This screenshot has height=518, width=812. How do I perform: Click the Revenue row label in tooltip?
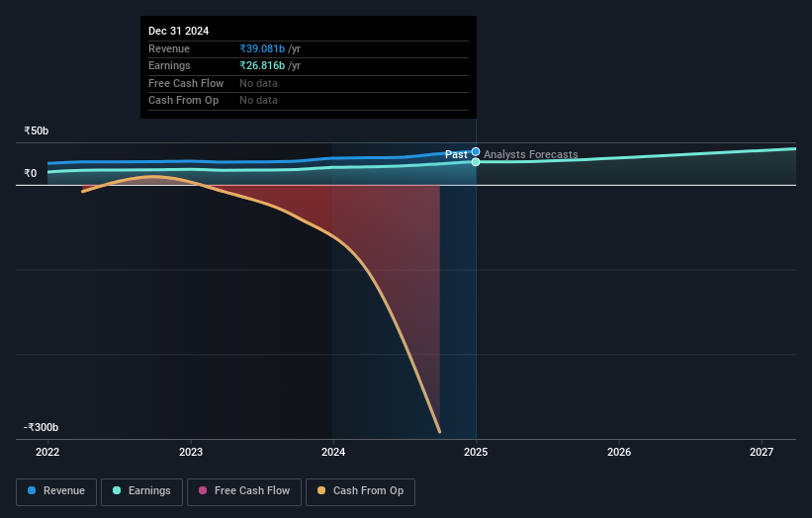[x=169, y=48]
